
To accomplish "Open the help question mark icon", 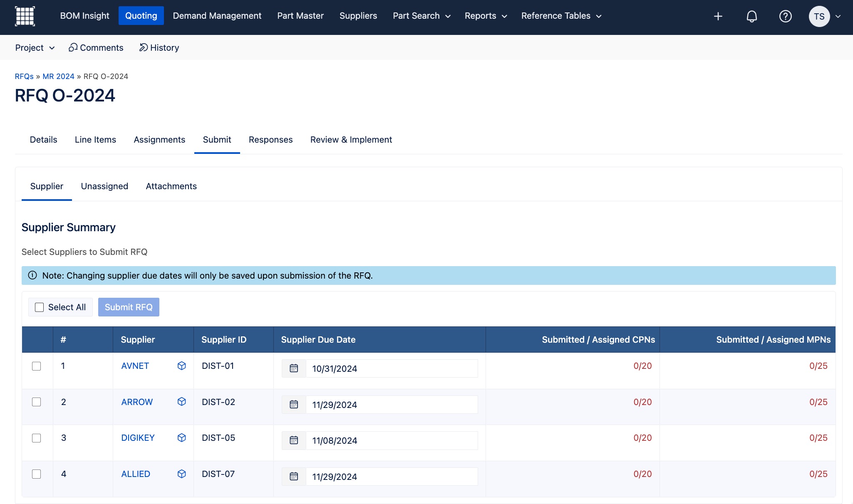I will click(785, 16).
